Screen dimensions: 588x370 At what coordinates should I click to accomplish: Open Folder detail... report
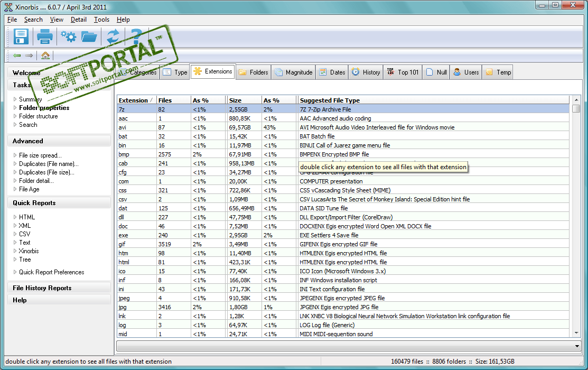tap(36, 181)
